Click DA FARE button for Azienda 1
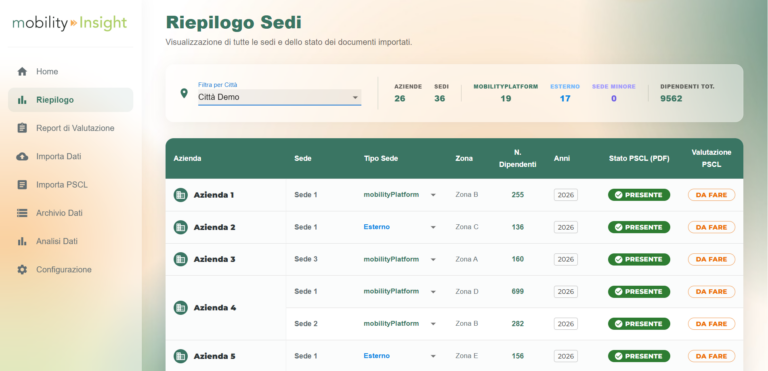The image size is (768, 371). (711, 195)
